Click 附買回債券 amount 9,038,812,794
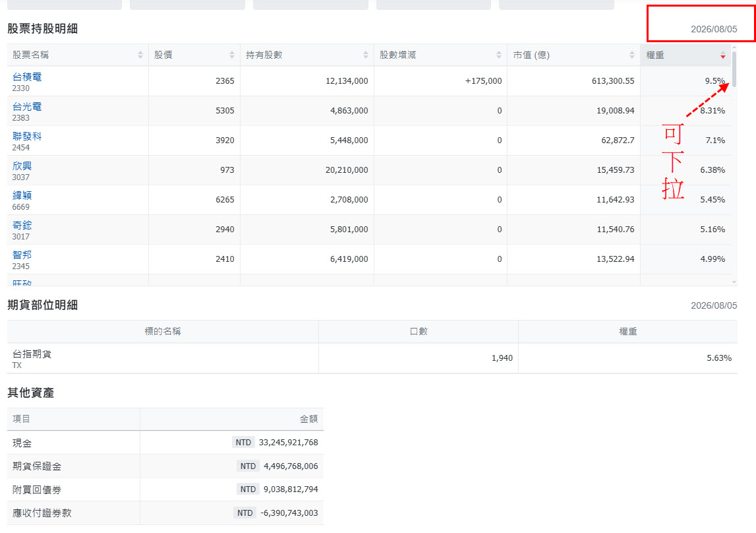Viewport: 756px width, 533px height. 291,489
